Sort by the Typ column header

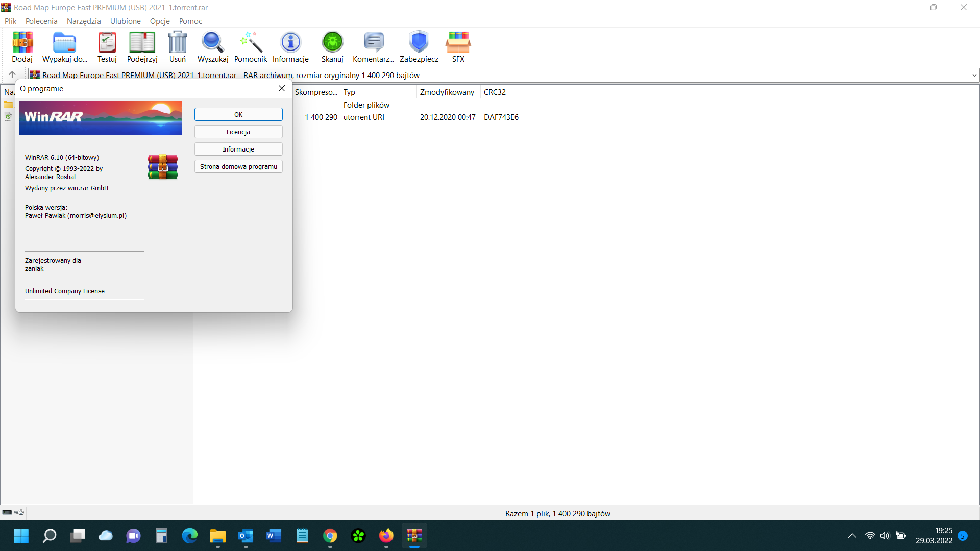pyautogui.click(x=378, y=92)
